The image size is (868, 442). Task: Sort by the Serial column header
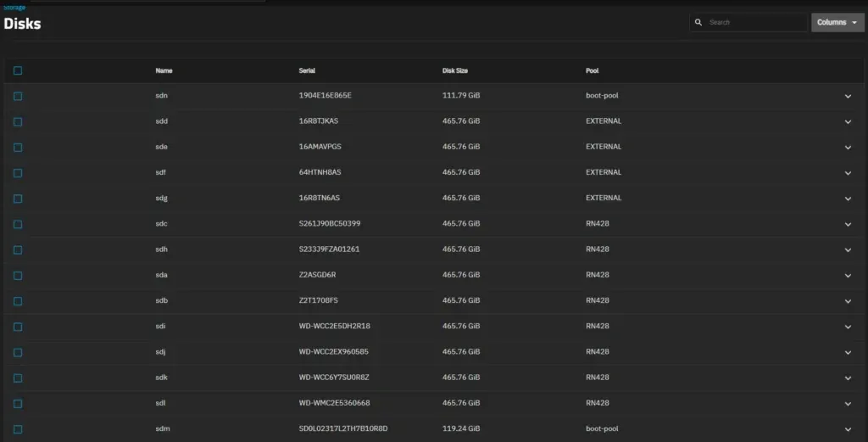click(x=307, y=70)
